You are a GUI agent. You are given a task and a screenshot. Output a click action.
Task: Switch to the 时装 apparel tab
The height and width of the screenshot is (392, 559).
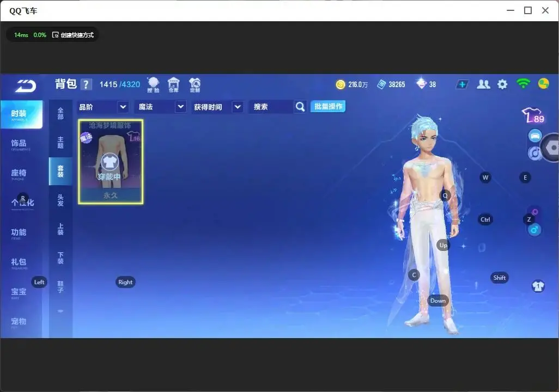coord(21,114)
